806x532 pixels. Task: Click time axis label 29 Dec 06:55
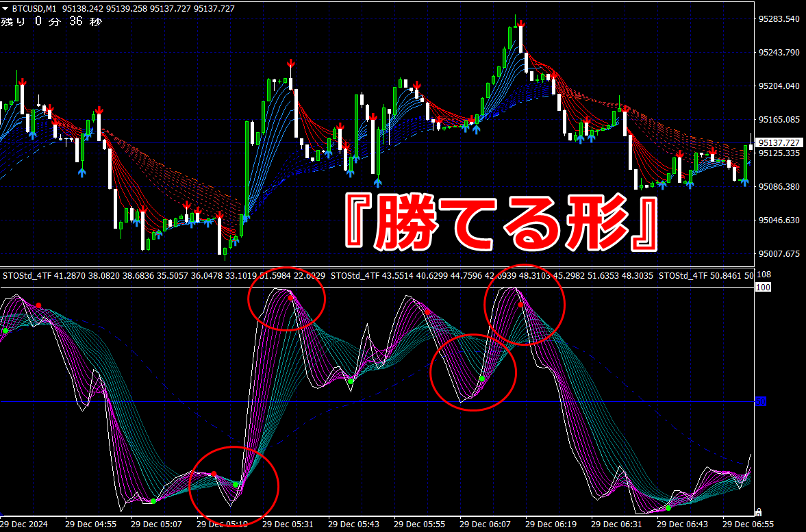[748, 524]
